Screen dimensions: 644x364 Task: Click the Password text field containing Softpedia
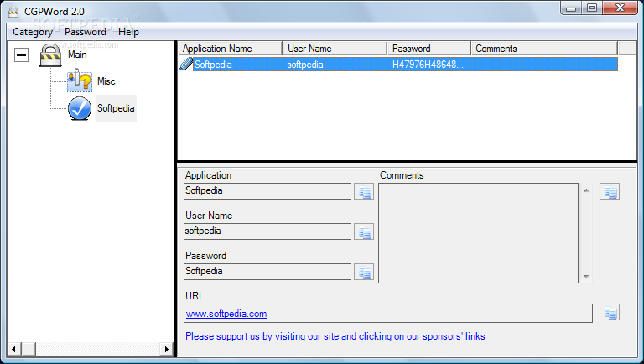click(x=267, y=272)
